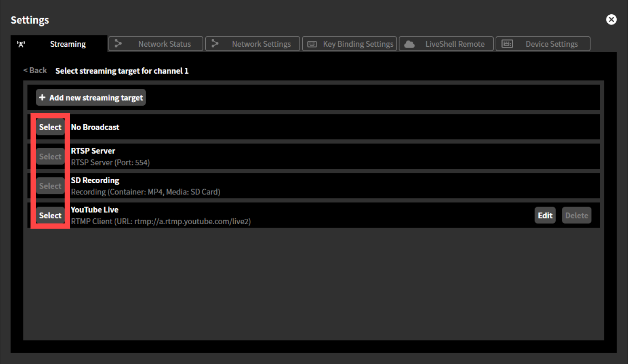Click the X icon to close Settings
The image size is (628, 364).
pos(611,19)
